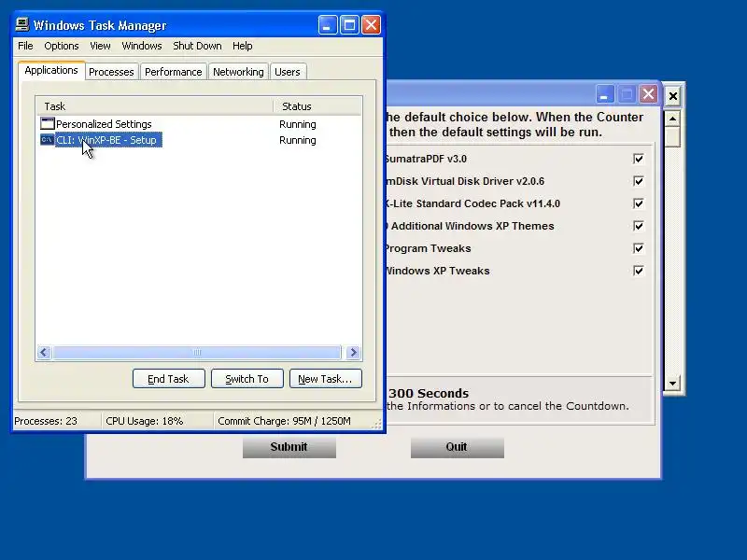Image resolution: width=747 pixels, height=560 pixels.
Task: Click the Running status of CLI setup task
Action: coord(298,141)
